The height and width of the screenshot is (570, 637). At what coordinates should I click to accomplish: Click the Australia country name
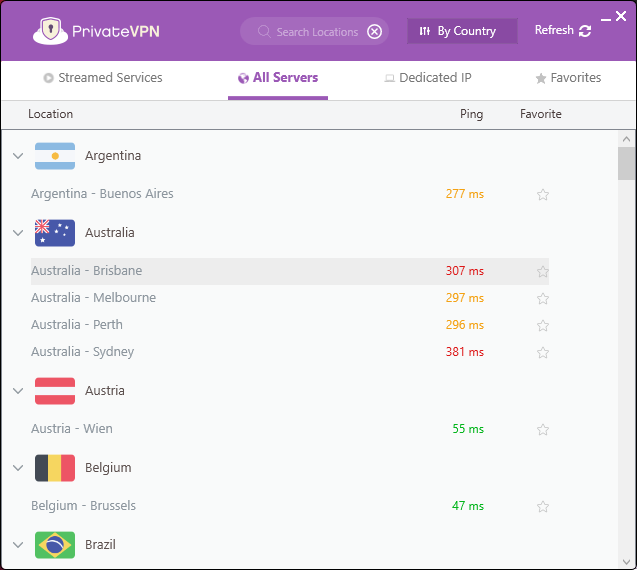(110, 233)
